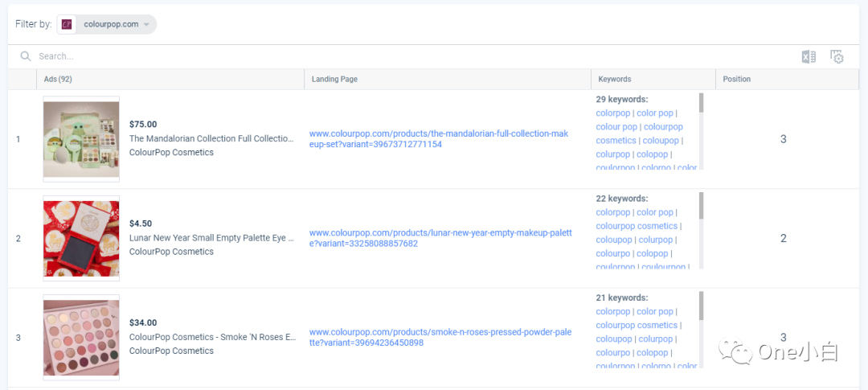This screenshot has width=868, height=390.
Task: Click the "Filter by:" label
Action: click(x=34, y=24)
